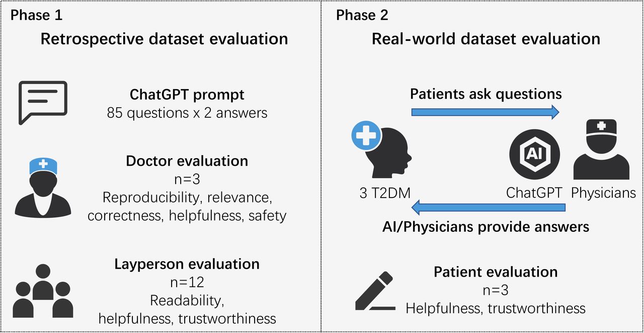
Task: Click the Real-world dataset evaluation title
Action: pyautogui.click(x=486, y=39)
